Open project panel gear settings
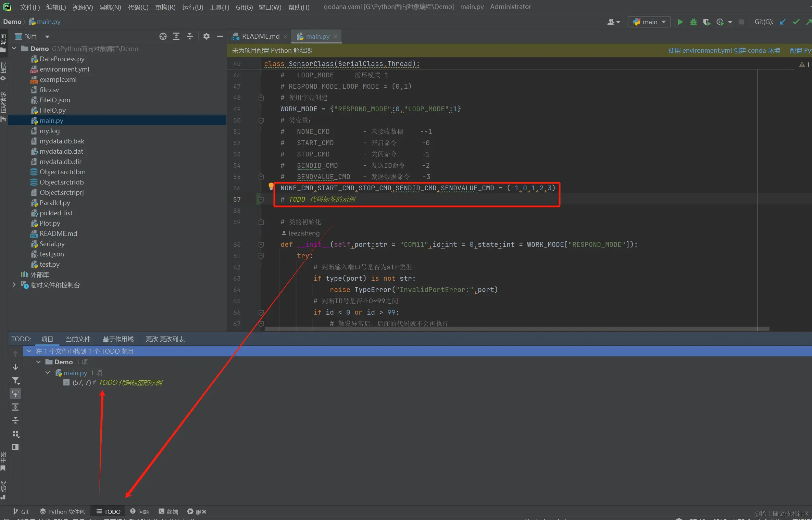 [206, 36]
